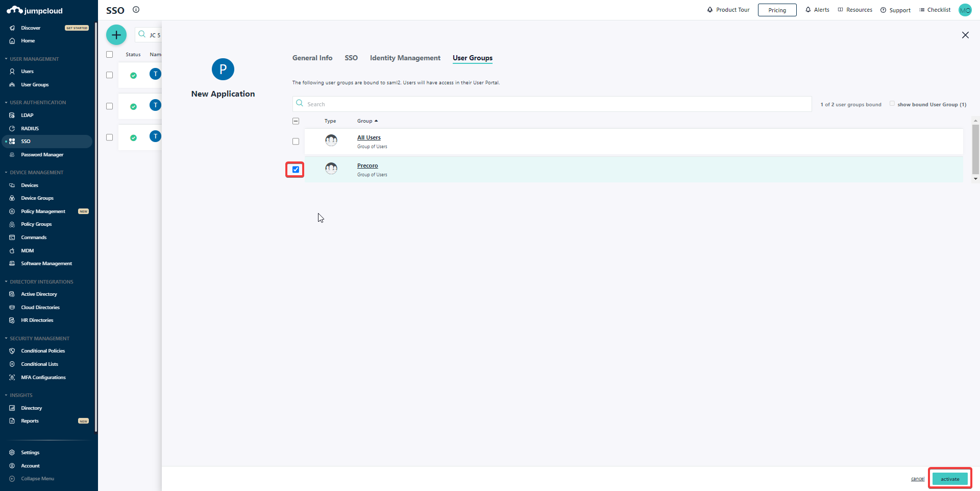Collapse the SECURITY MANAGEMENT section
The width and height of the screenshot is (980, 491).
pyautogui.click(x=39, y=339)
